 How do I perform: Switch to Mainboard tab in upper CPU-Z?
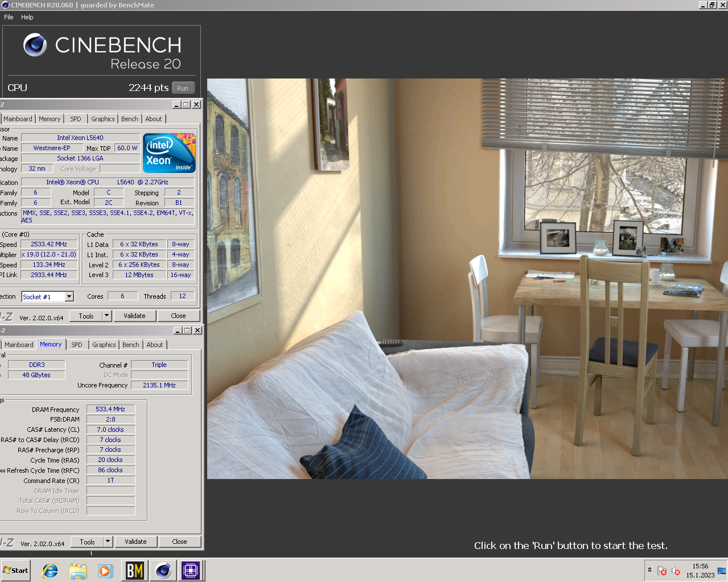pos(18,119)
